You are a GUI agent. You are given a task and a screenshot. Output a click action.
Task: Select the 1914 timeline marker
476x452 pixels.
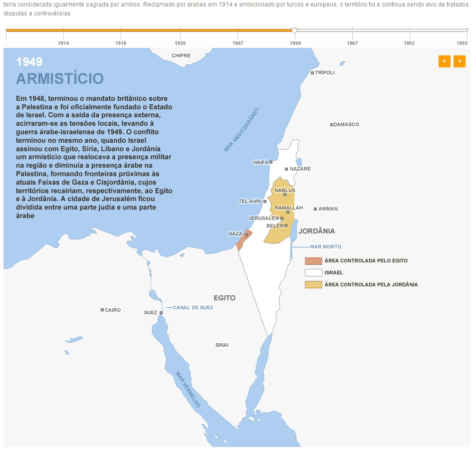[x=63, y=43]
